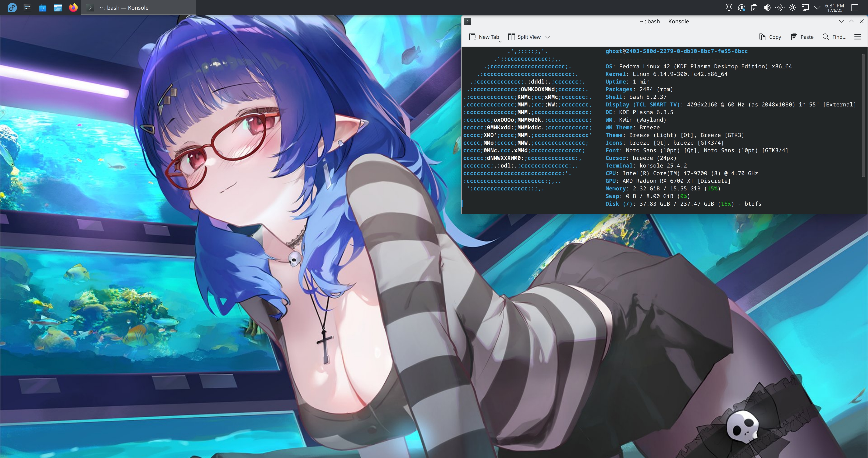Viewport: 868px width, 458px height.
Task: Click the "Packages: 2484 (rpm)" line
Action: [x=639, y=89]
